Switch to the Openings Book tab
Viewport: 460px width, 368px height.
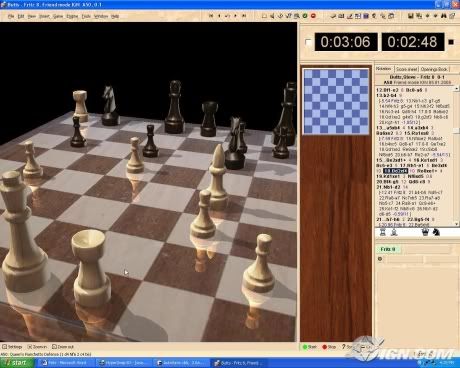coord(434,69)
